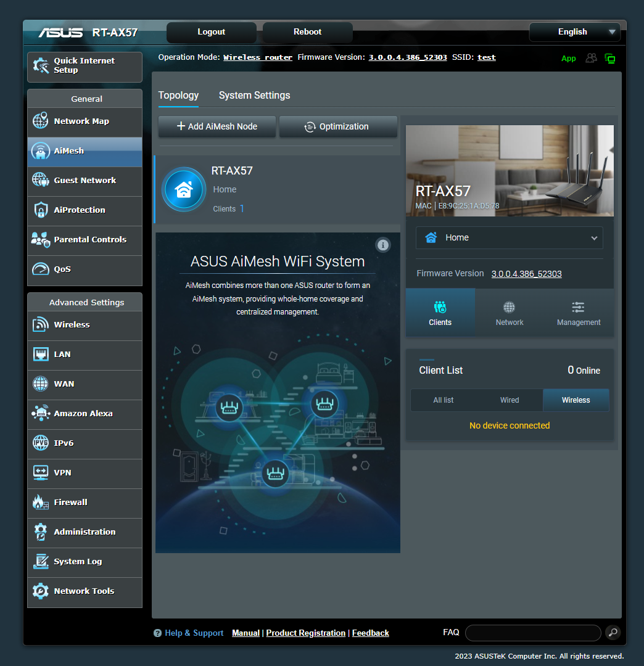
Task: Click the green network status icon
Action: pos(610,59)
